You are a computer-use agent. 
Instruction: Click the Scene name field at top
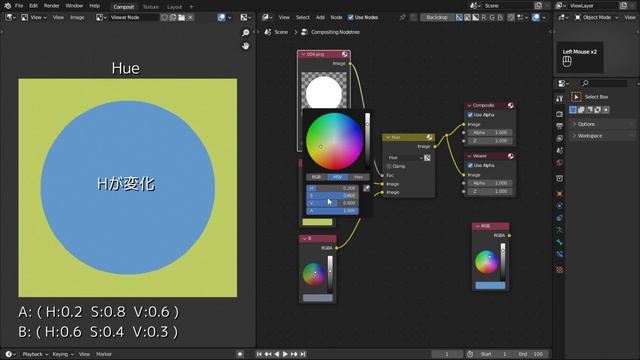pos(508,6)
